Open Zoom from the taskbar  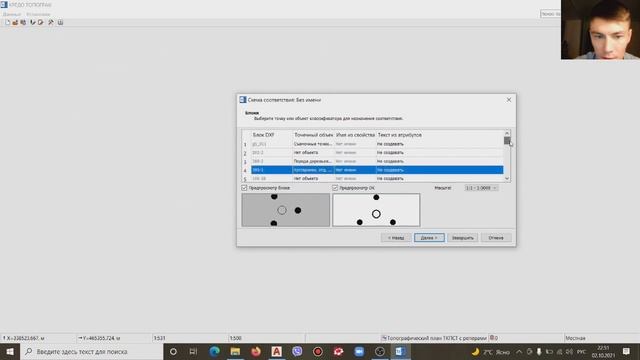[x=359, y=351]
